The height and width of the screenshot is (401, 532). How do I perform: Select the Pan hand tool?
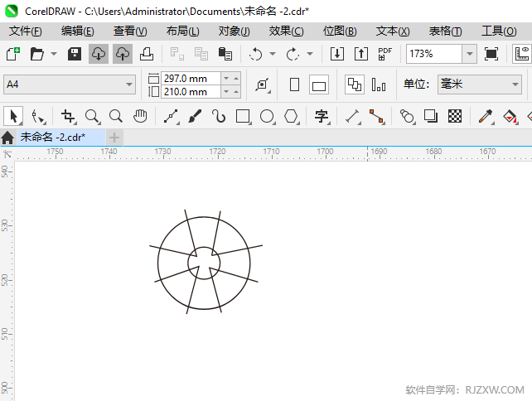coord(140,116)
